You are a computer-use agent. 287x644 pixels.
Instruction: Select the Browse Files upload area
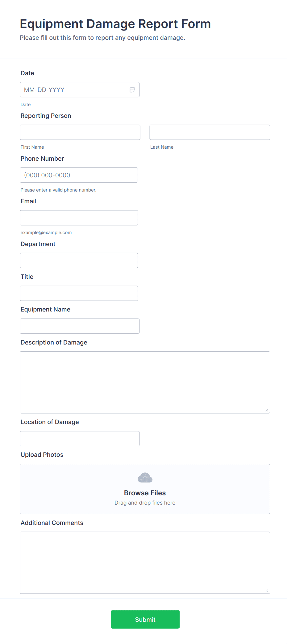tap(145, 489)
